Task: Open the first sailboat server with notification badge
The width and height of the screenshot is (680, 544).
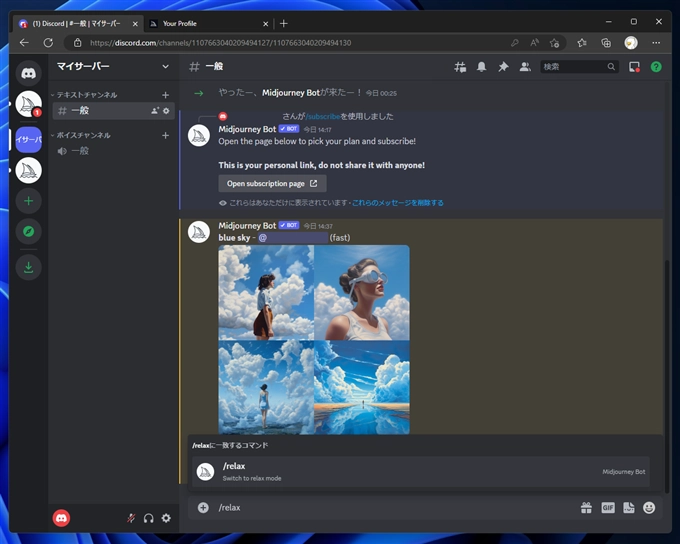Action: (29, 104)
